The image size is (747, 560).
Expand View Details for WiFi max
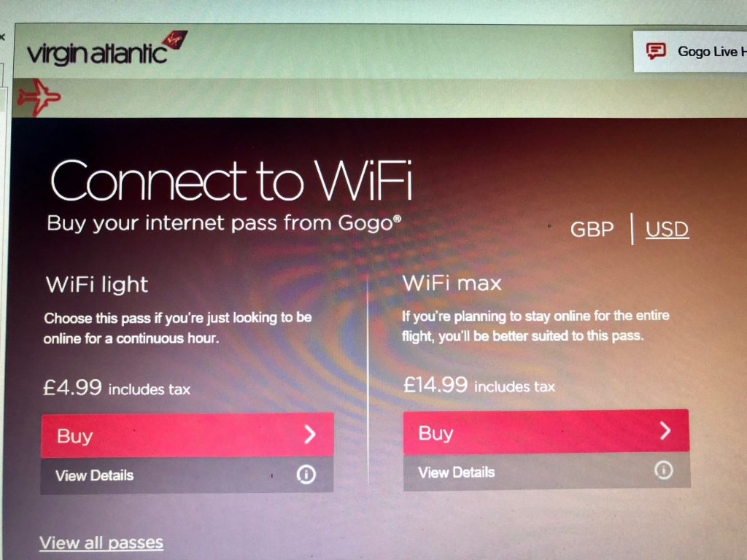pos(546,472)
